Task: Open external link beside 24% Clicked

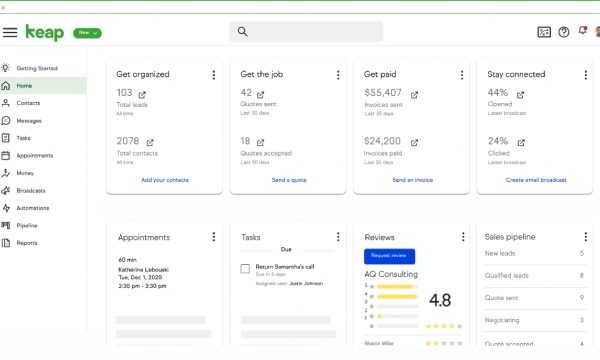Action: click(x=521, y=142)
